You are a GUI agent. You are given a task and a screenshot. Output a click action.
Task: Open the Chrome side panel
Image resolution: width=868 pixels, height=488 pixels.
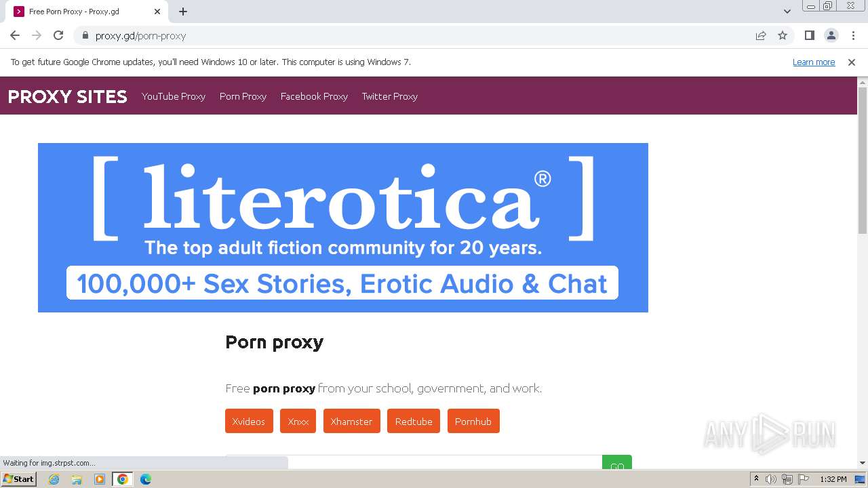(x=809, y=35)
